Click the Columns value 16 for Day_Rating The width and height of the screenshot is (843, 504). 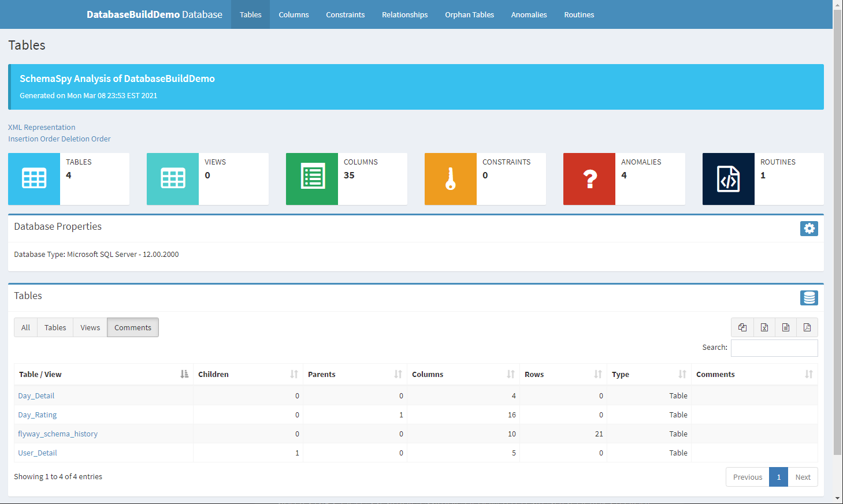(512, 415)
